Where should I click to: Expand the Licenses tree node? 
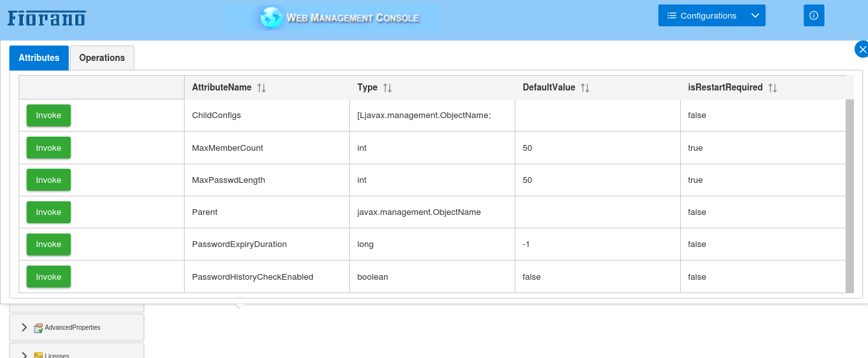click(x=24, y=355)
